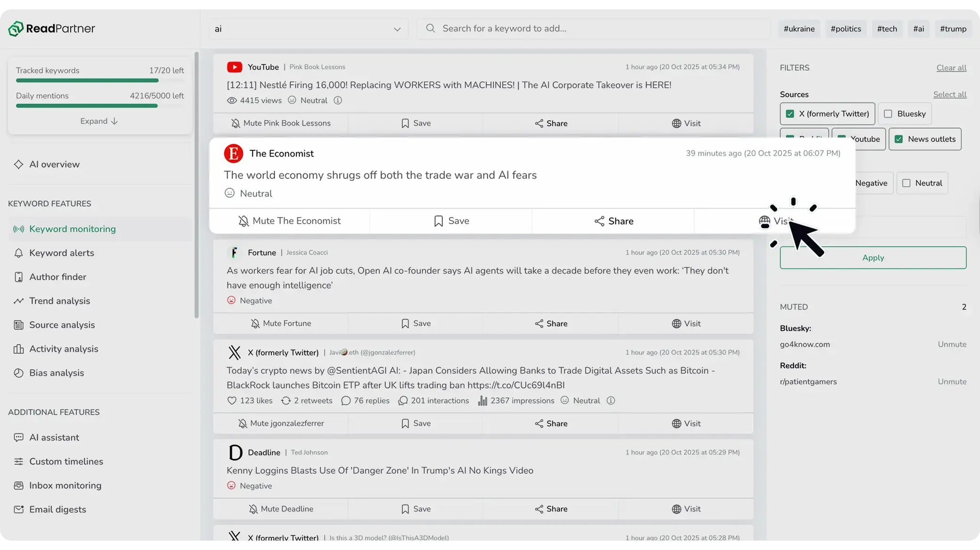
Task: Click the keyword search input field
Action: pyautogui.click(x=594, y=29)
